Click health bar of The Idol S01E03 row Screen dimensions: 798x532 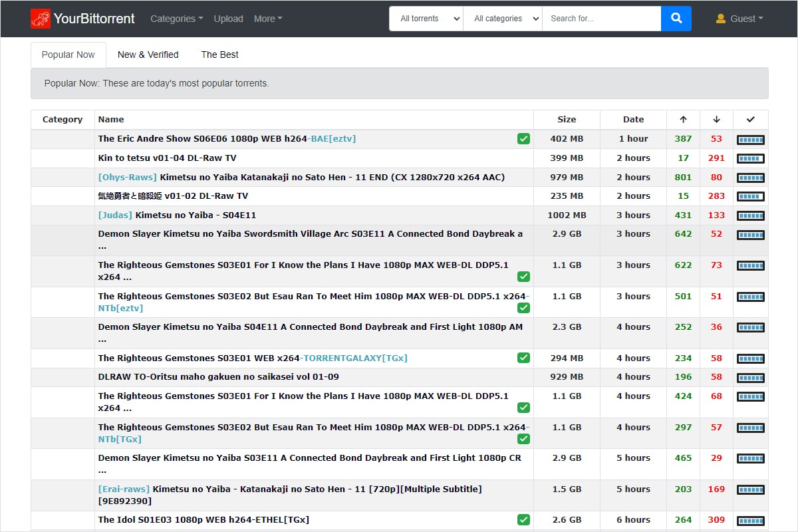tap(751, 521)
